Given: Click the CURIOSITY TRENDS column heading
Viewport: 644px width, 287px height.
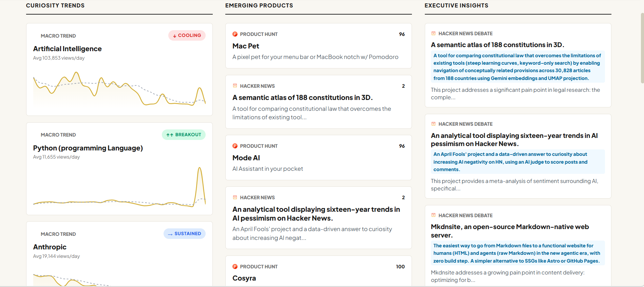Looking at the screenshot, I should click(55, 5).
